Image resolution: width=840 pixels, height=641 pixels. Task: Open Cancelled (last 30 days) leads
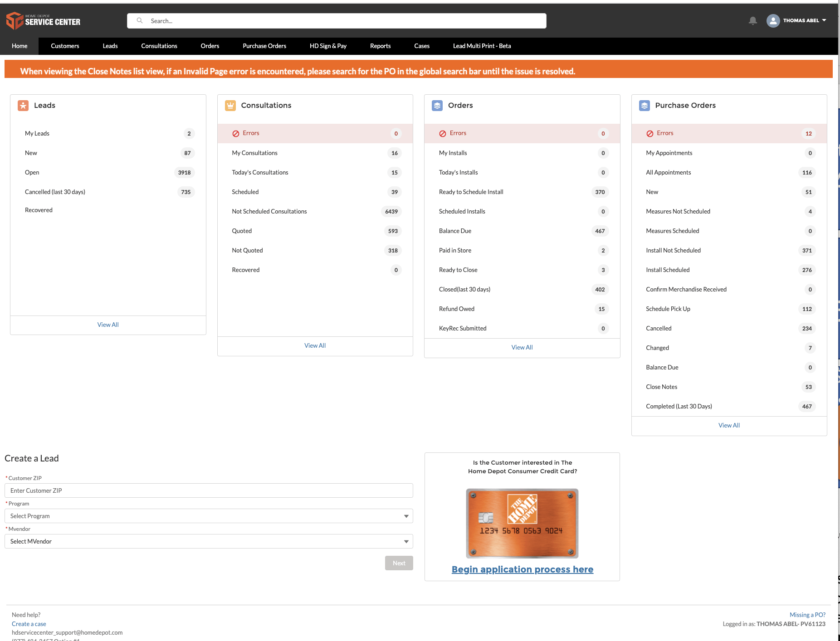pyautogui.click(x=108, y=192)
